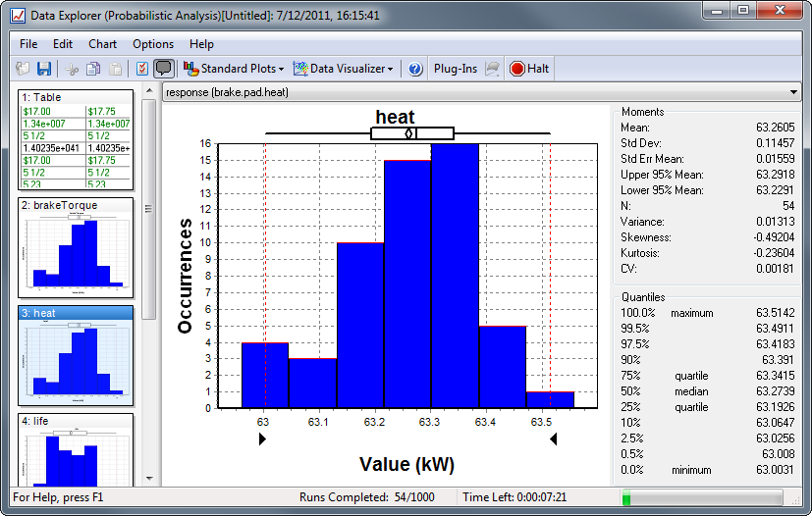Click the left range marker triangle below axis
This screenshot has width=812, height=516.
[x=262, y=440]
